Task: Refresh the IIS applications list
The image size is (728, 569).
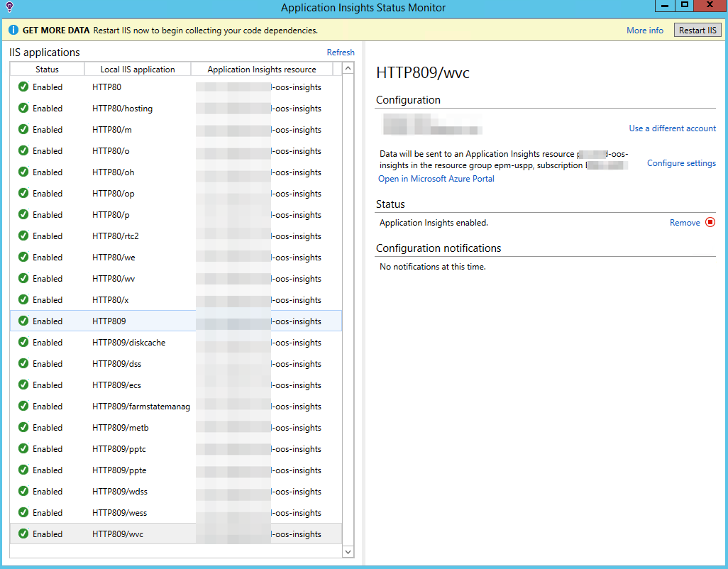Action: (x=341, y=53)
